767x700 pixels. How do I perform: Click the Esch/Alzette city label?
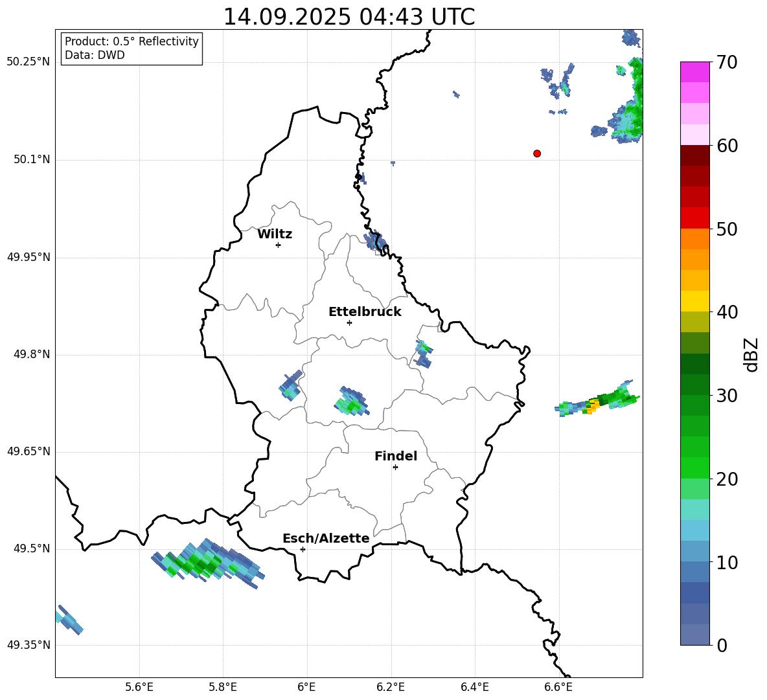(x=326, y=538)
